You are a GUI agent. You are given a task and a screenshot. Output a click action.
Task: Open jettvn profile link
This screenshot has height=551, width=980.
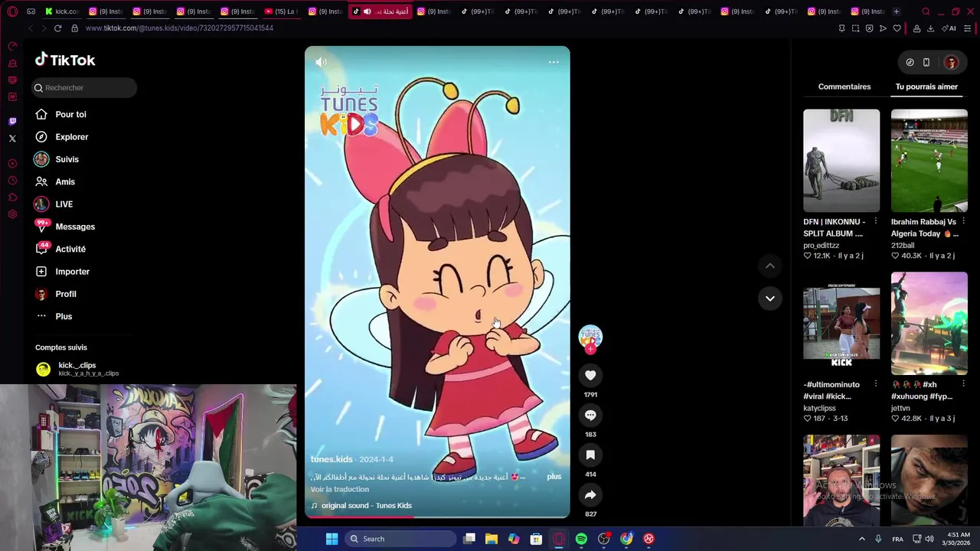pos(900,409)
